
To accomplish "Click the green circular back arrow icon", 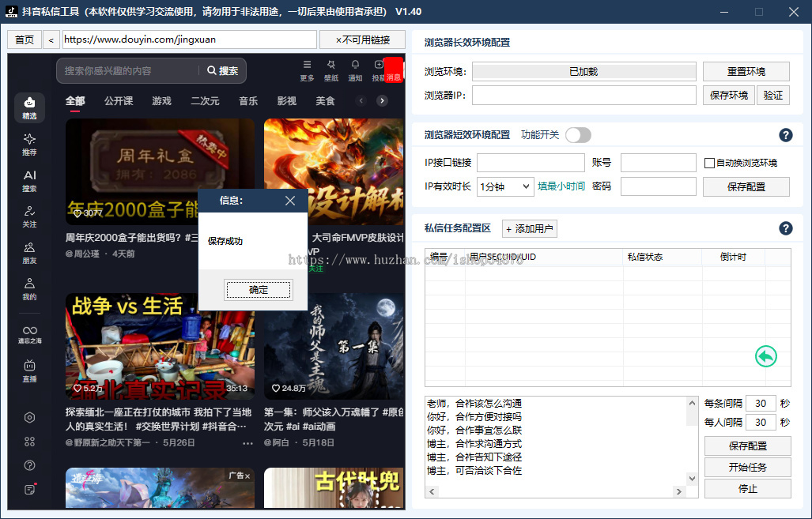I will (766, 356).
